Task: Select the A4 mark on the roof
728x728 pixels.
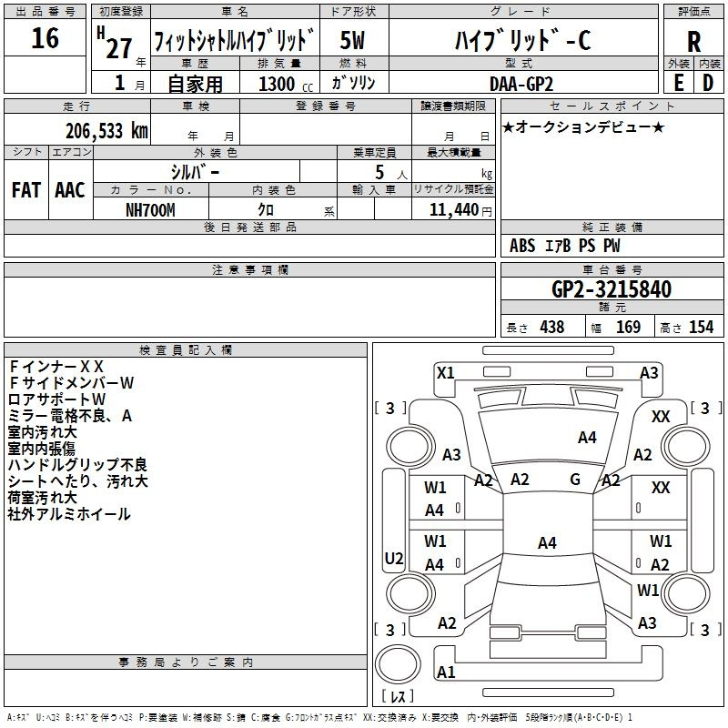Action: pos(546,543)
